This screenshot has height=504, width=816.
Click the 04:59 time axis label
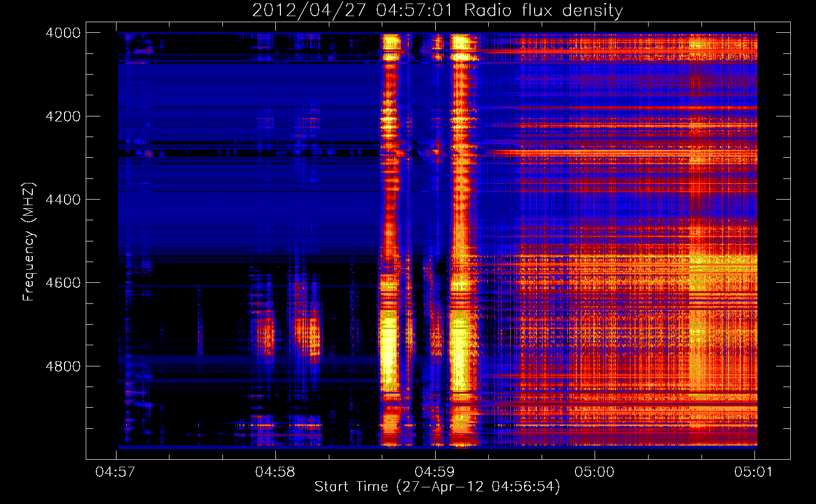point(435,472)
